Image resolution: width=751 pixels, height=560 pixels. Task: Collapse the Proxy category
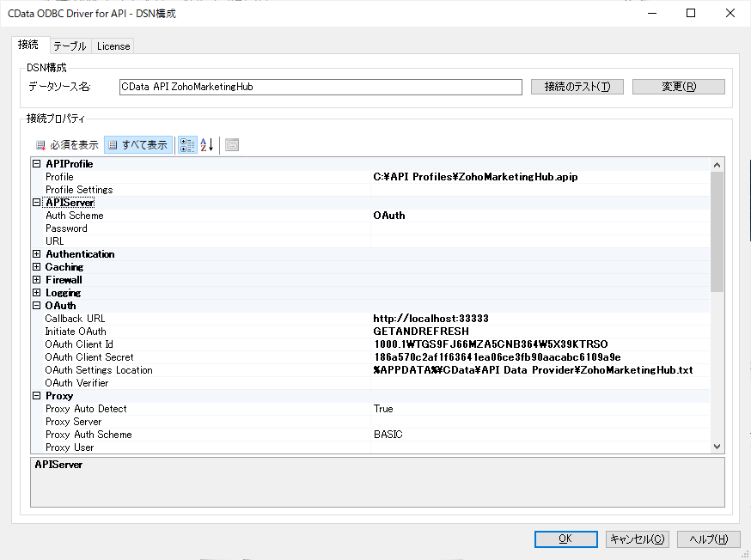36,396
